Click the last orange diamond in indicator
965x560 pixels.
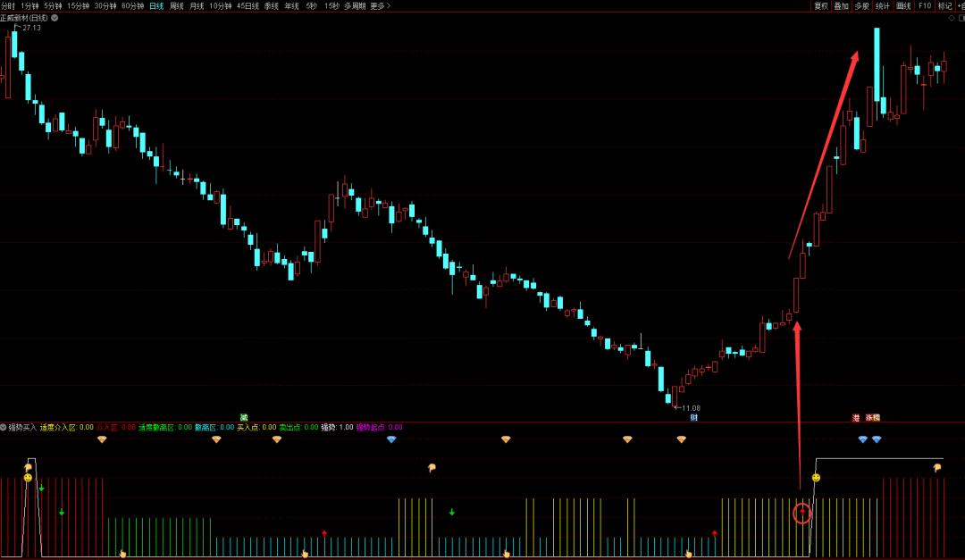(x=681, y=439)
